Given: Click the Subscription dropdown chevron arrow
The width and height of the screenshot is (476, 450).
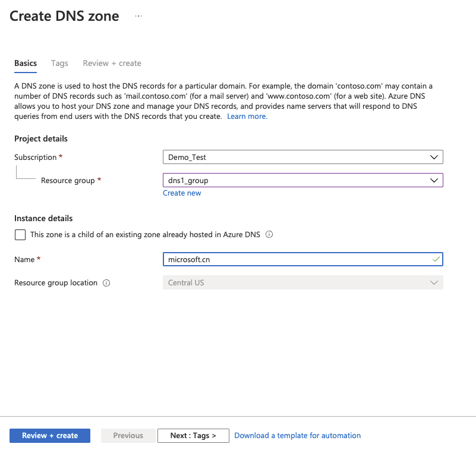Looking at the screenshot, I should pyautogui.click(x=434, y=158).
